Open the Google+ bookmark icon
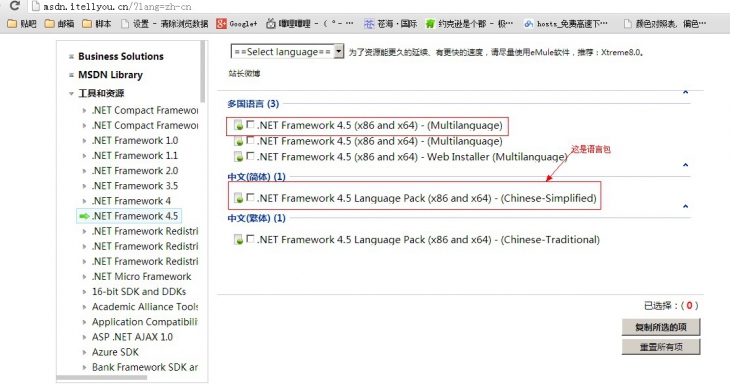The height and width of the screenshot is (391, 730). click(221, 23)
